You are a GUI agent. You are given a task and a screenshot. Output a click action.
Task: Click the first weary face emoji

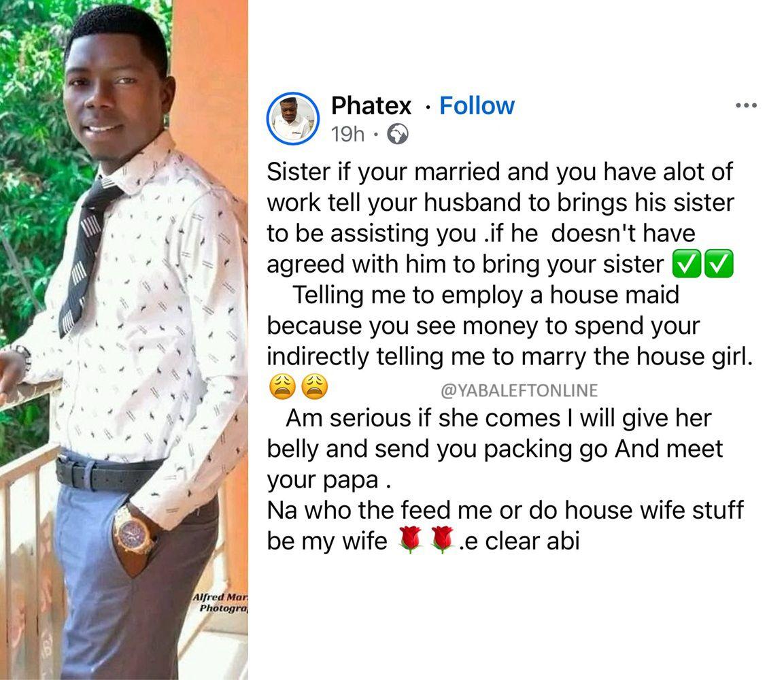point(282,386)
